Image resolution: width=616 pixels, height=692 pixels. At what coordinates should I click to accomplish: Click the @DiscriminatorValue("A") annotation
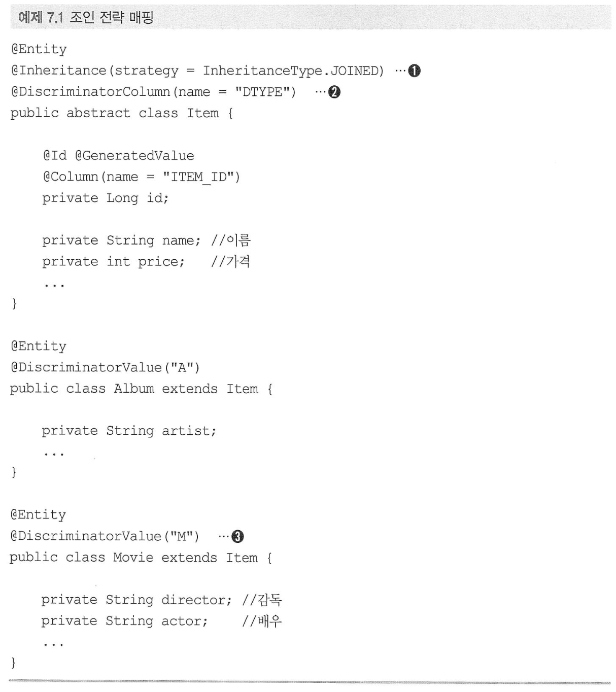pos(105,368)
